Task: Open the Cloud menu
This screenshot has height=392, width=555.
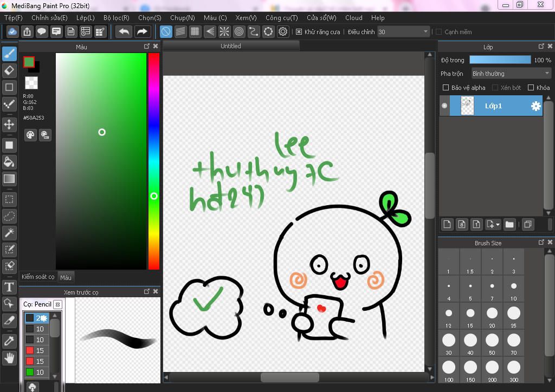Action: (x=354, y=18)
